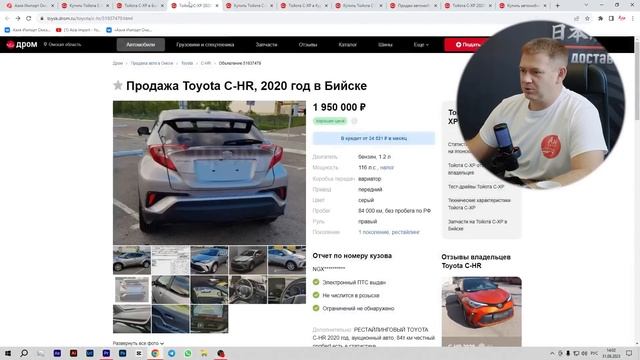Click the volume icon in the system tray
The height and width of the screenshot is (360, 640).
[584, 353]
